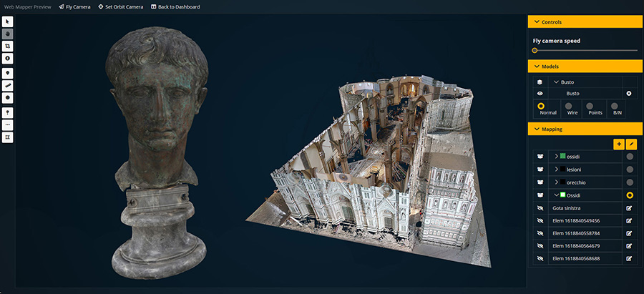This screenshot has width=644, height=294.
Task: Collapse the Mapping panel
Action: (x=585, y=129)
